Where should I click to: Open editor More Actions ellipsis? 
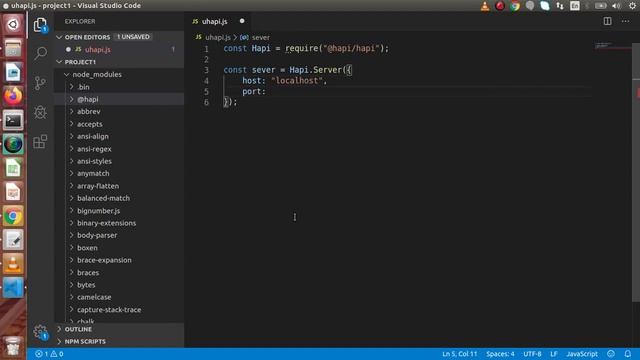(x=625, y=21)
